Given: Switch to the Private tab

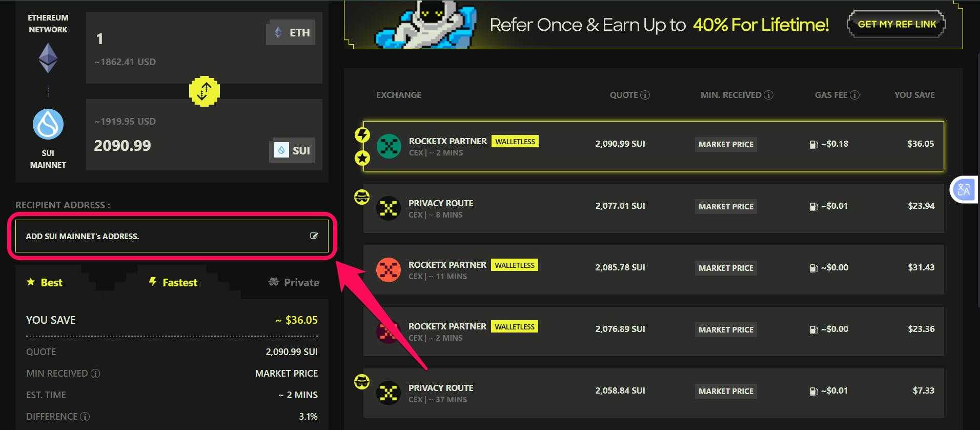Looking at the screenshot, I should tap(294, 282).
